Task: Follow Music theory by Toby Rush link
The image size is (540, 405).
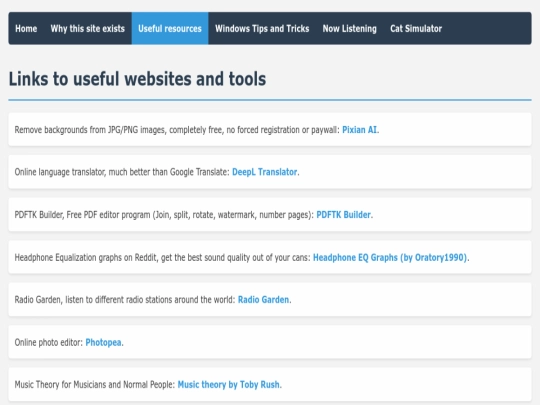Action: (229, 384)
